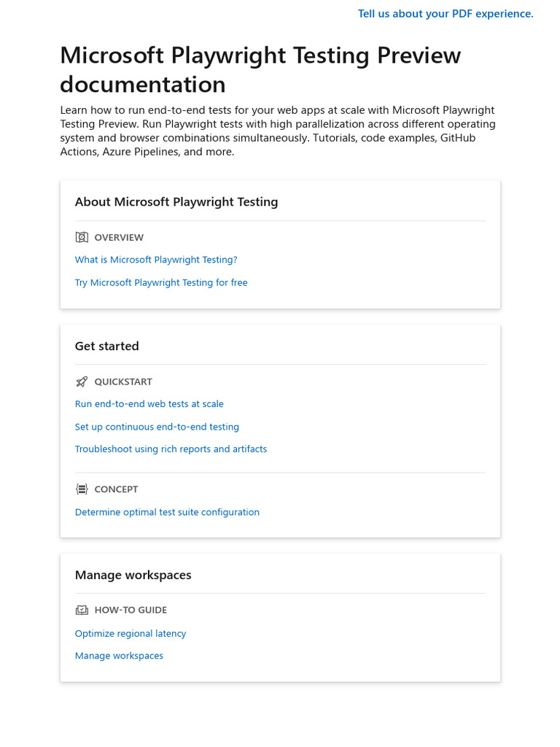The image size is (560, 747).
Task: Click the 'Manage workspaces' card heading
Action: 133,575
